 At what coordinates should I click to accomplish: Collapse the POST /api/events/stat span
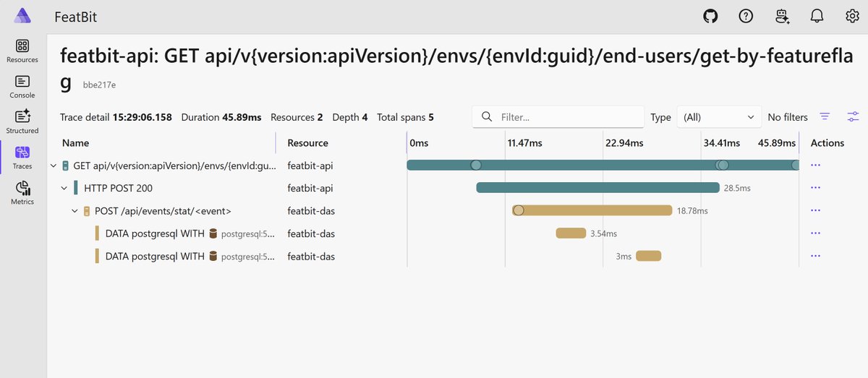[x=75, y=211]
